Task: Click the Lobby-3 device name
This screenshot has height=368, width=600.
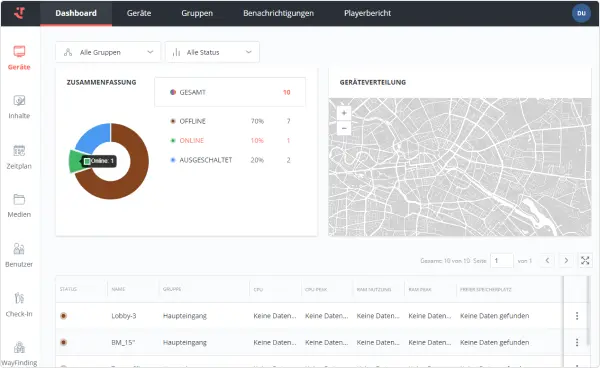Action: click(x=124, y=316)
